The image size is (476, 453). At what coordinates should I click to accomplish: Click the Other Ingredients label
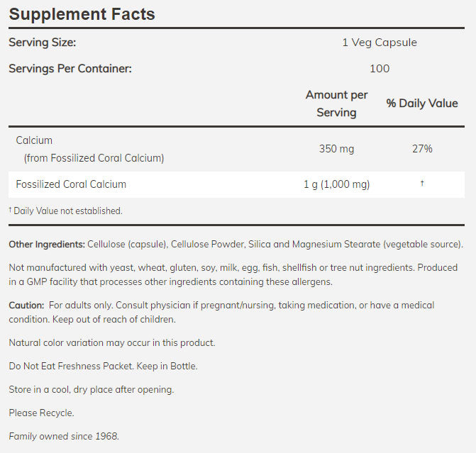pyautogui.click(x=46, y=245)
